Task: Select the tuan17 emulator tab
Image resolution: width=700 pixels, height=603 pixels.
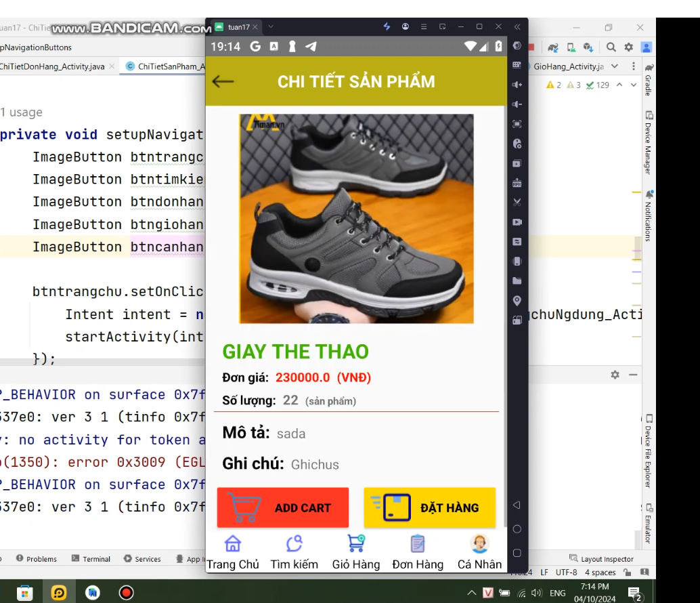Action: coord(238,27)
